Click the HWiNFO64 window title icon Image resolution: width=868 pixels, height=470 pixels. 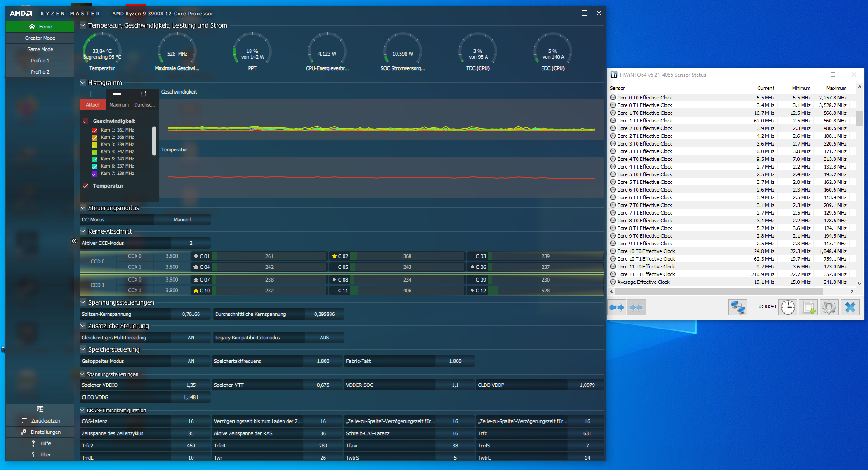[x=614, y=75]
